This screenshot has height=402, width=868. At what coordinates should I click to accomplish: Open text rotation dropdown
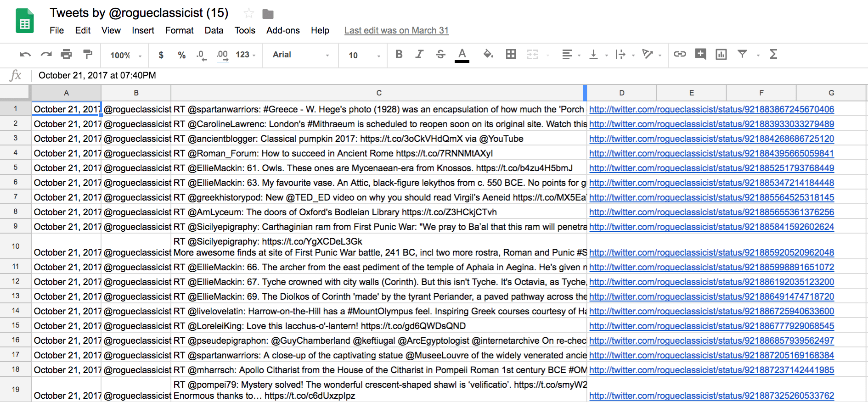tap(651, 55)
